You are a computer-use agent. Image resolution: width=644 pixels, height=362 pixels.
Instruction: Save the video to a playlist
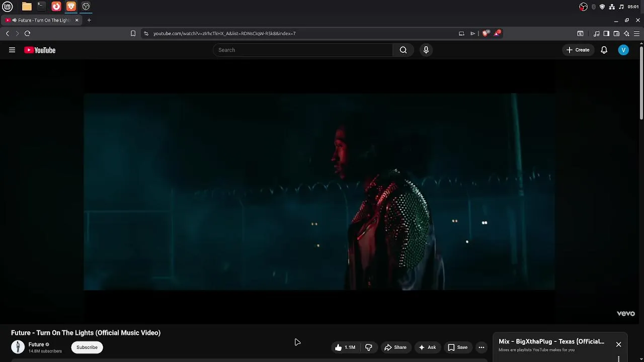[x=457, y=347]
